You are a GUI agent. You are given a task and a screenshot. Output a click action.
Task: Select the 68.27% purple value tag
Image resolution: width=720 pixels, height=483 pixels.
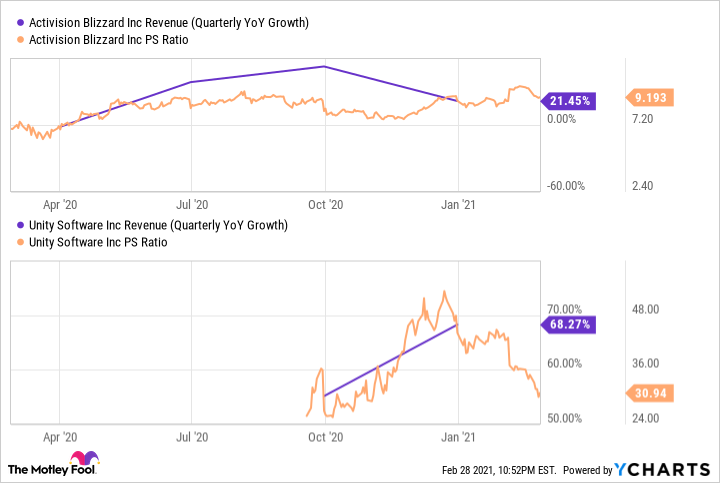(569, 324)
